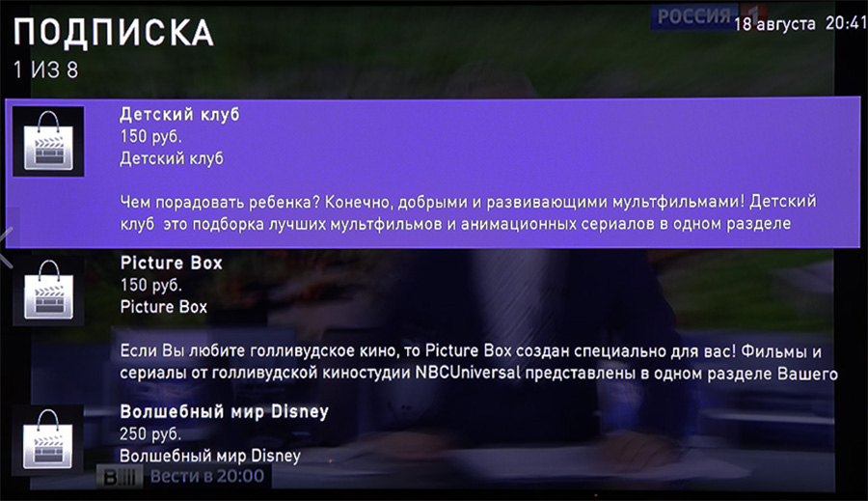
Task: Click Детский клуб subtitle below the price
Action: [x=171, y=158]
